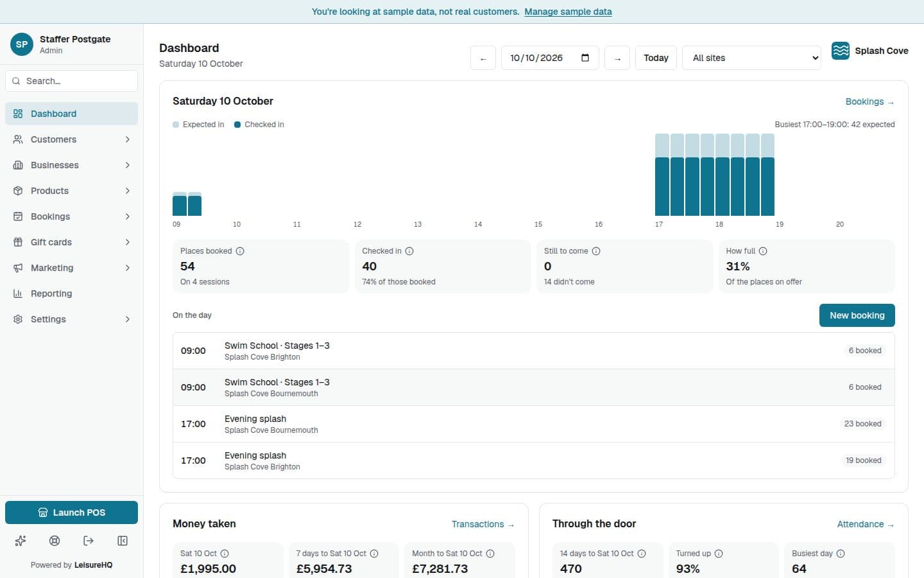
Task: Expand the Businesses menu chevron
Action: click(x=127, y=165)
